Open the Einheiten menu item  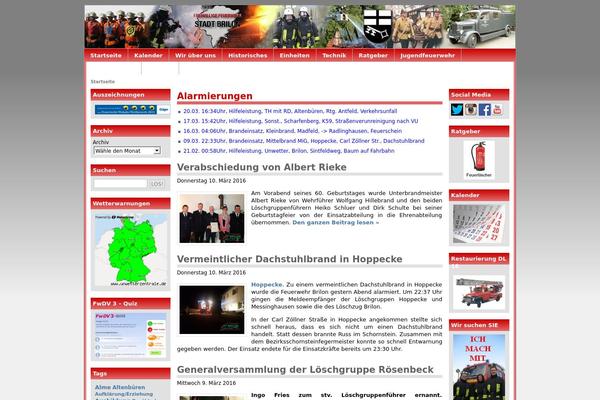pos(295,56)
